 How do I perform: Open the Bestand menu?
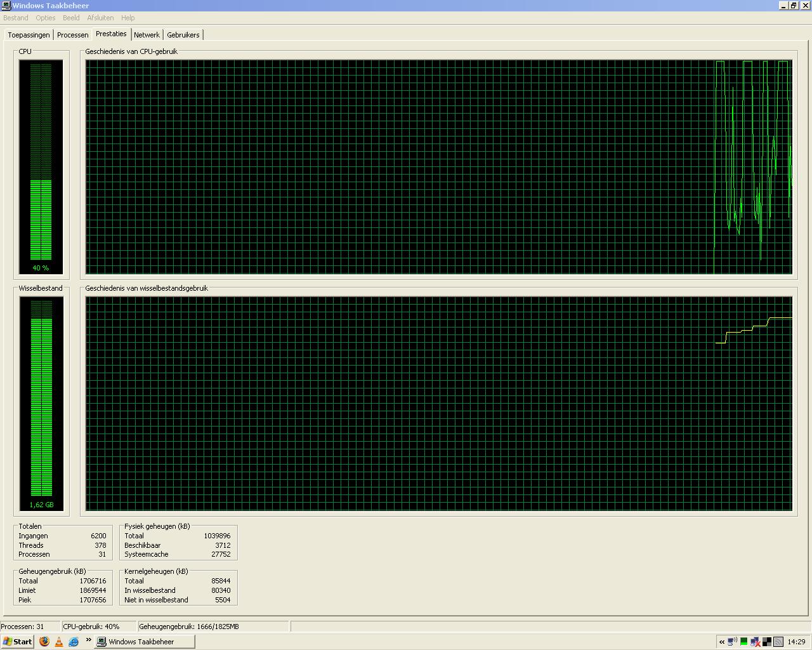click(x=16, y=18)
